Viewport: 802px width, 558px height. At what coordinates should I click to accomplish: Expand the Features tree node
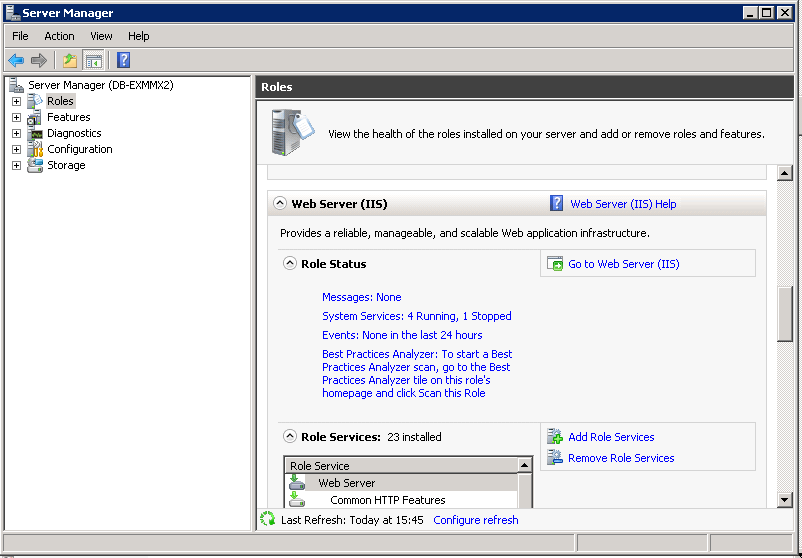[x=16, y=118]
